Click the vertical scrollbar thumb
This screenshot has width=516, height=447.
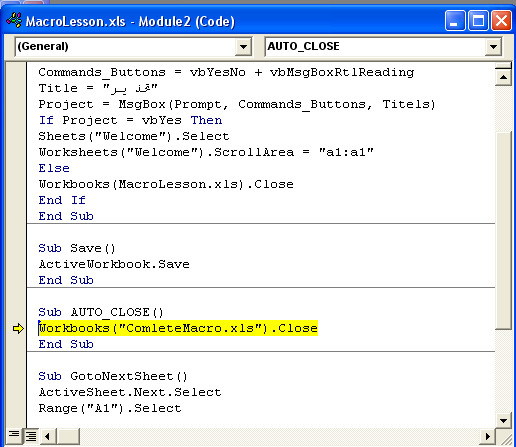(503, 230)
